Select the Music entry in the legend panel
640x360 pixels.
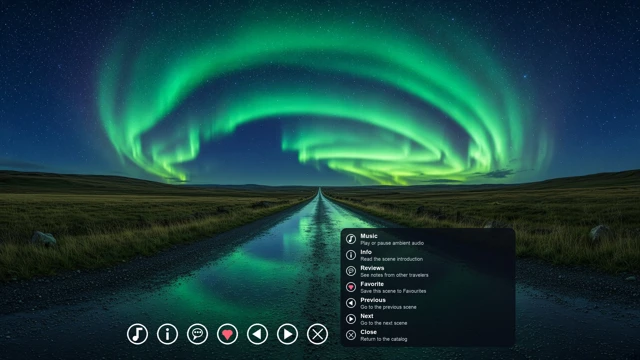coord(427,239)
